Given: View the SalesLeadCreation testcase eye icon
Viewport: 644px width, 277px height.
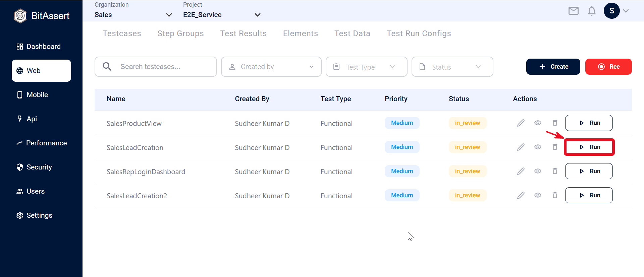Looking at the screenshot, I should click(x=538, y=147).
